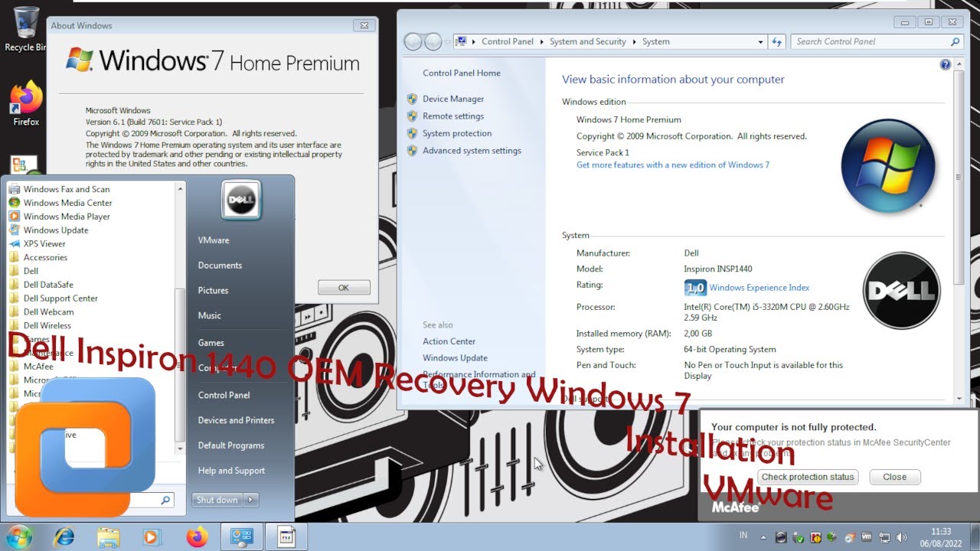
Task: Launch Internet Explorer from the taskbar
Action: [64, 537]
